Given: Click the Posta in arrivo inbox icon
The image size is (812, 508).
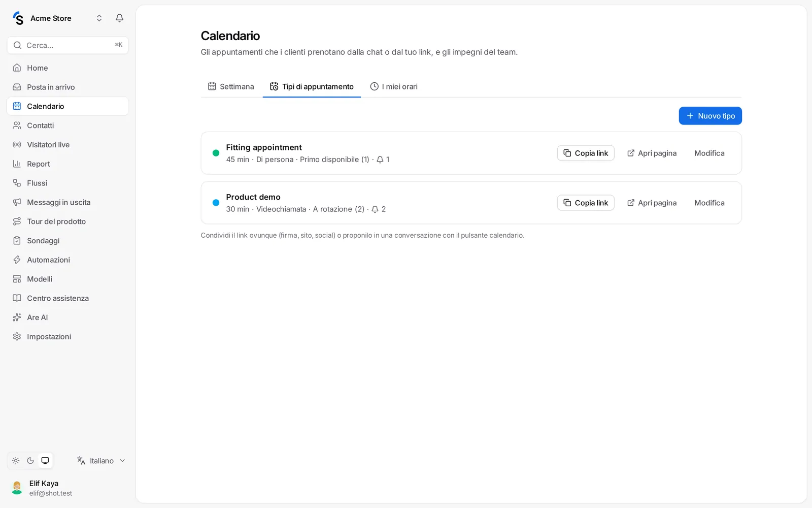Looking at the screenshot, I should [x=17, y=87].
